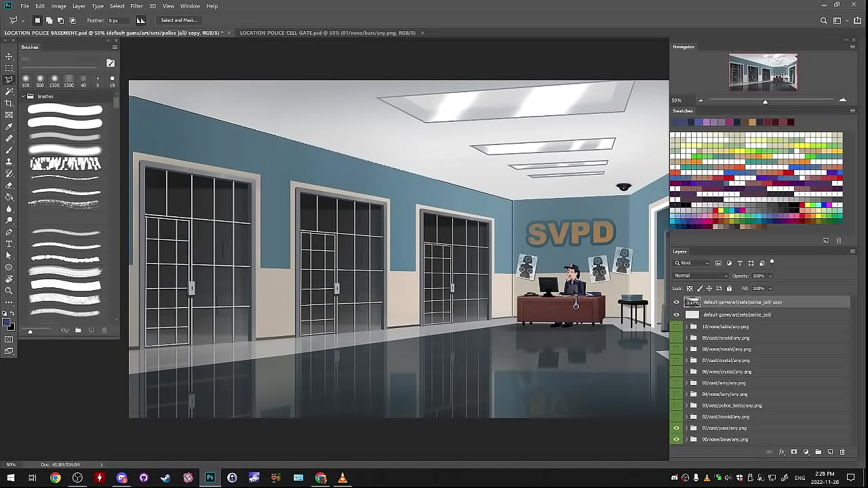Open the Normal blend mode dropdown
The height and width of the screenshot is (488, 868).
click(x=701, y=276)
